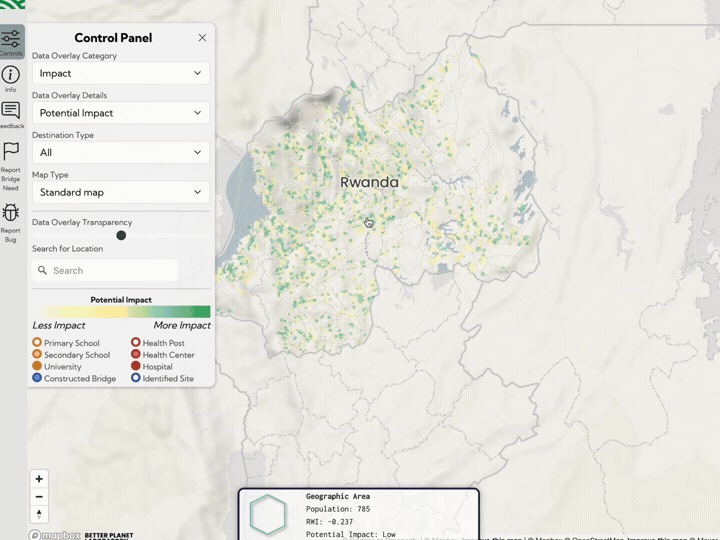Toggle Health Post legend marker
This screenshot has width=720, height=540.
[x=136, y=343]
